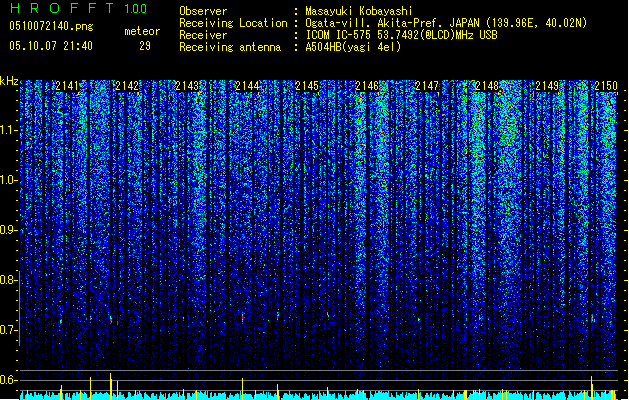Click the 1.0 kHz axis tick label
The width and height of the screenshot is (629, 400).
click(9, 180)
